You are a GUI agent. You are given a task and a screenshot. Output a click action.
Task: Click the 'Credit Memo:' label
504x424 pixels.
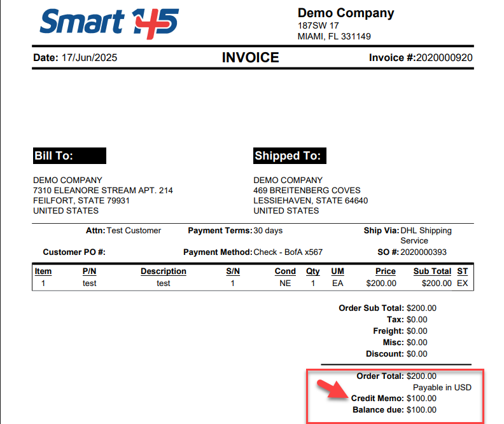click(x=377, y=399)
